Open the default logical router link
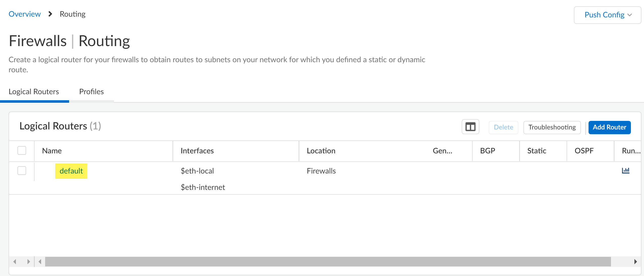644x276 pixels. 71,171
